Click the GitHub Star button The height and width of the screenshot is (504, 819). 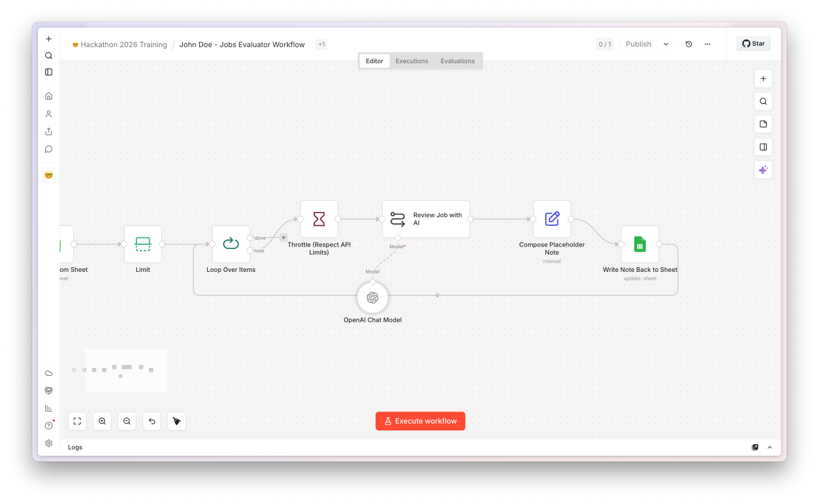(753, 44)
